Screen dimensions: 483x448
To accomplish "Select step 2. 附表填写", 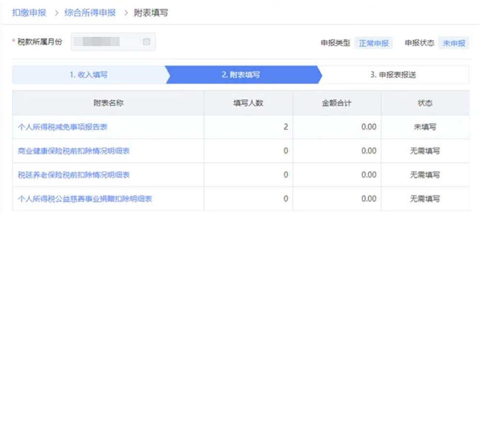I will (241, 75).
